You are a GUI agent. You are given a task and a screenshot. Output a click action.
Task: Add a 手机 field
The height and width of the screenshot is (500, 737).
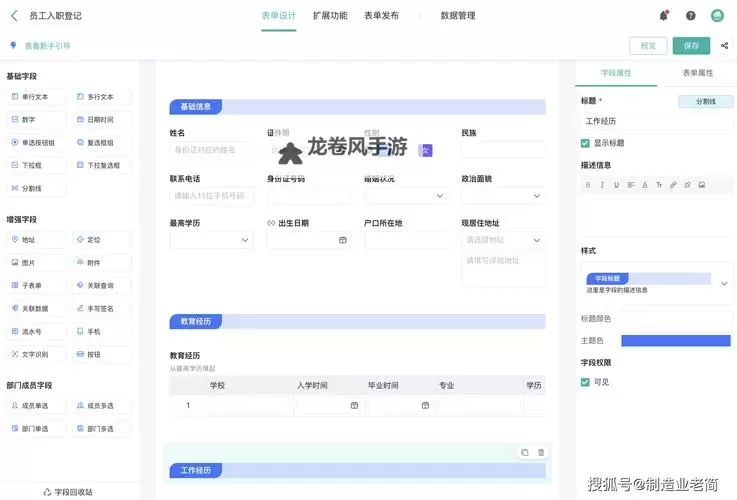pos(102,332)
